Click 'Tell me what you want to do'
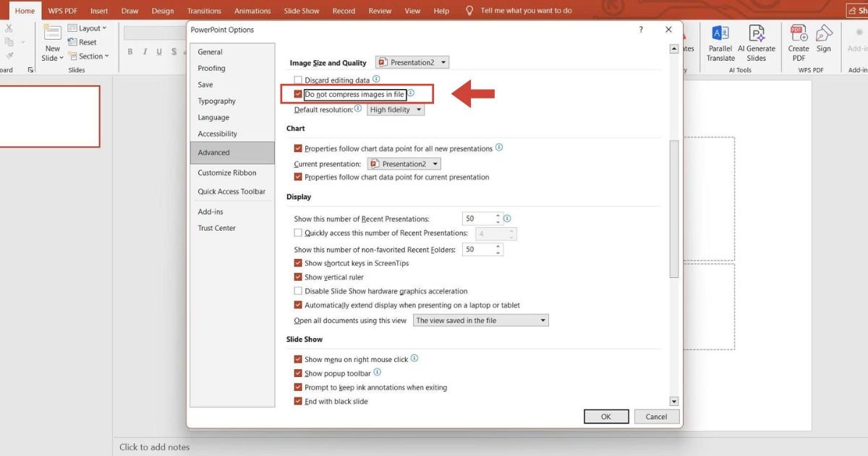 (x=526, y=11)
